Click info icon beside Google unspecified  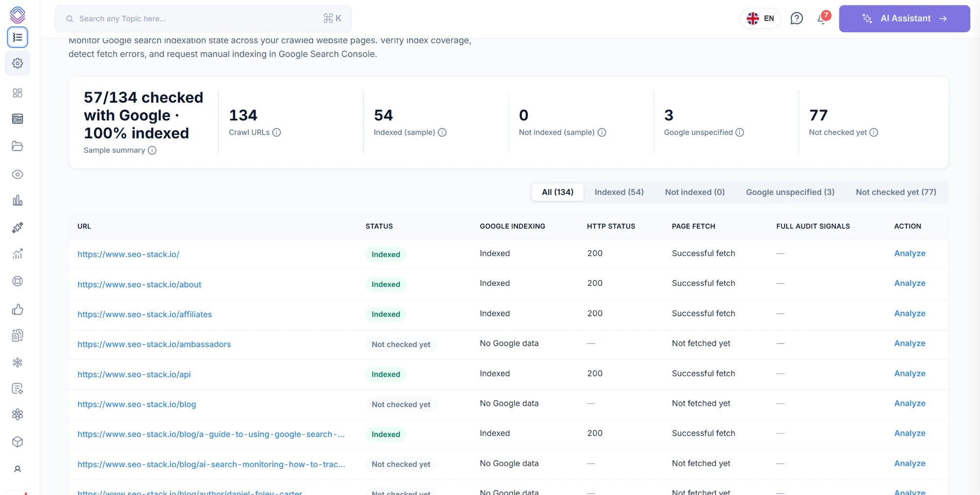740,132
